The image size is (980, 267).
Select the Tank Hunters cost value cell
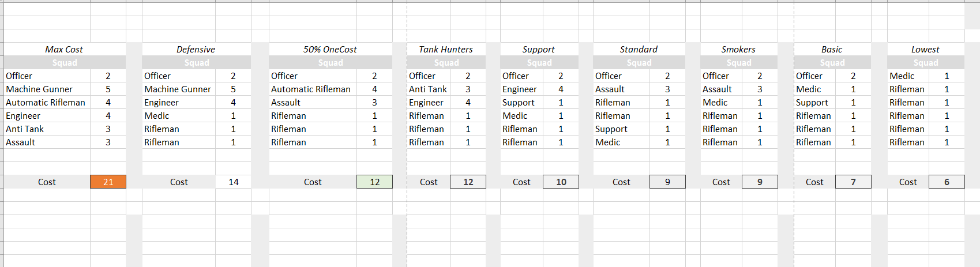[468, 182]
